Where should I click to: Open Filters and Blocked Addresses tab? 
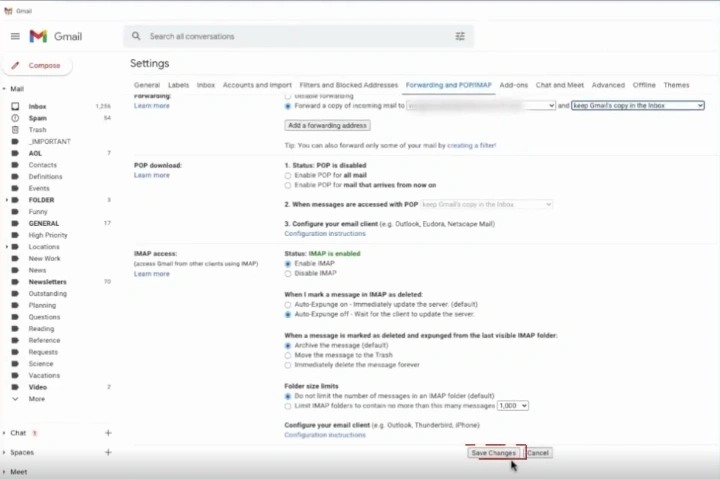click(349, 85)
